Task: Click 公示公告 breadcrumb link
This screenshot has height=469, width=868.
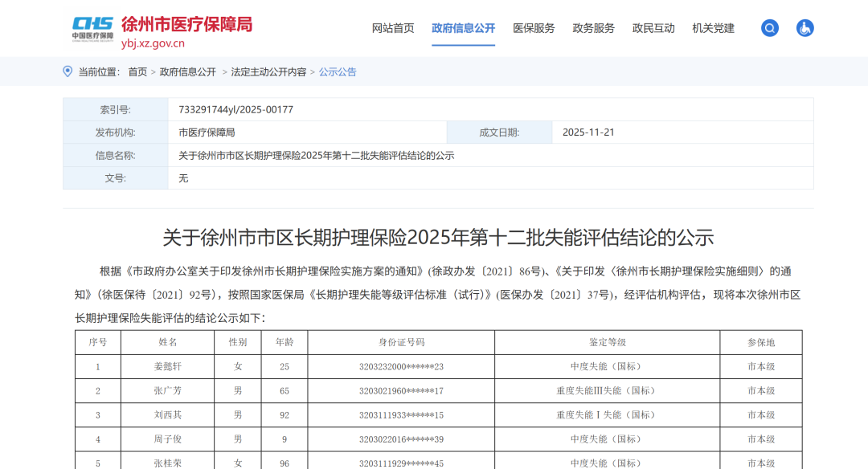Action: tap(338, 71)
